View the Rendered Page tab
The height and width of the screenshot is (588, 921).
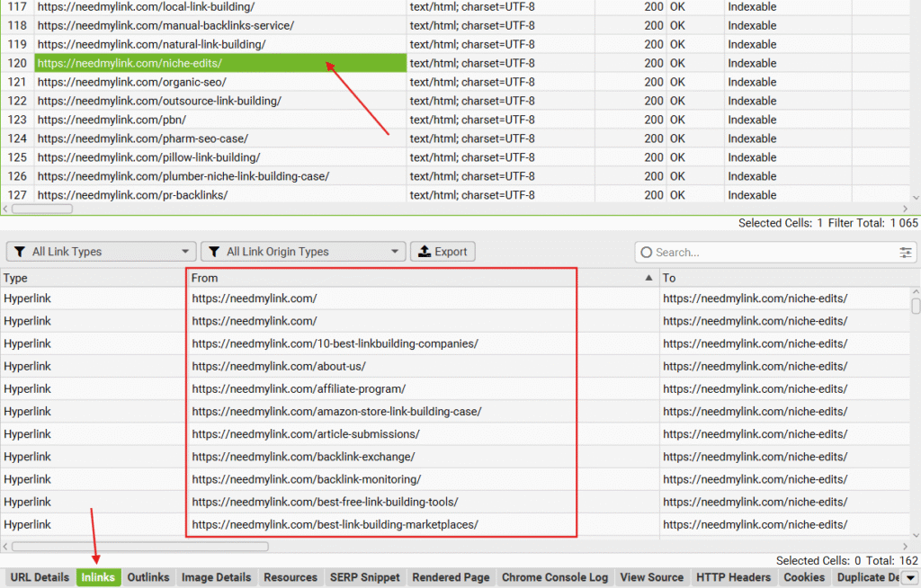coord(450,577)
